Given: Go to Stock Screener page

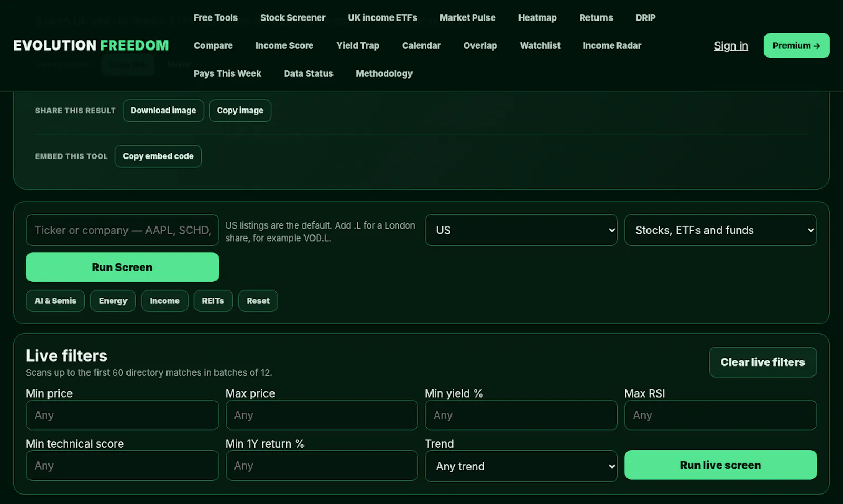Looking at the screenshot, I should 292,18.
